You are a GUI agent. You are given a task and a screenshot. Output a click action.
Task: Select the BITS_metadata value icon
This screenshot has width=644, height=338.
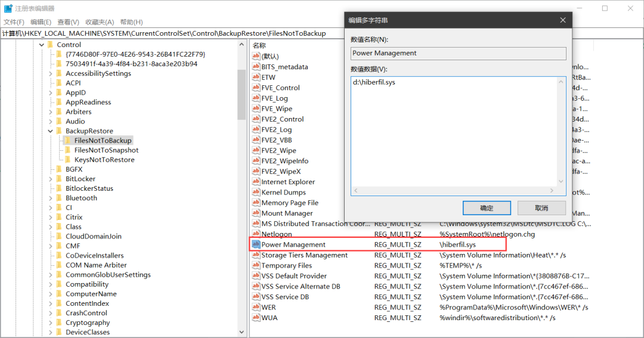[x=256, y=67]
